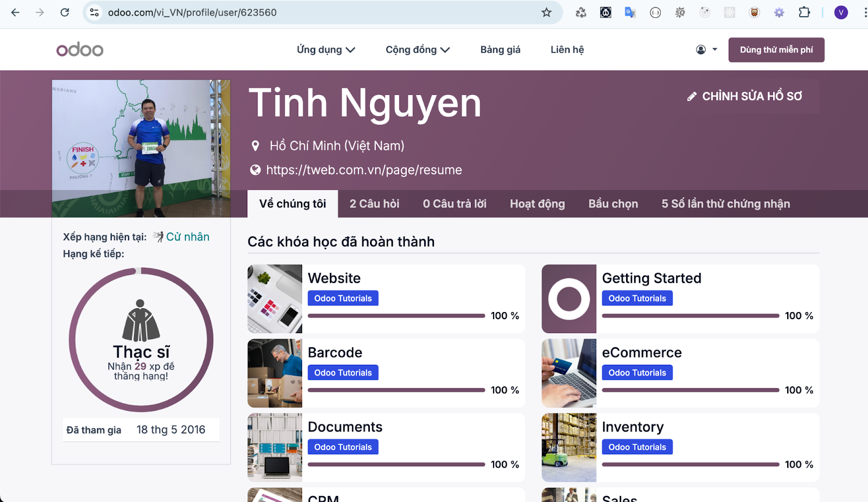Open the account dropdown caret
This screenshot has width=868, height=502.
pos(714,49)
